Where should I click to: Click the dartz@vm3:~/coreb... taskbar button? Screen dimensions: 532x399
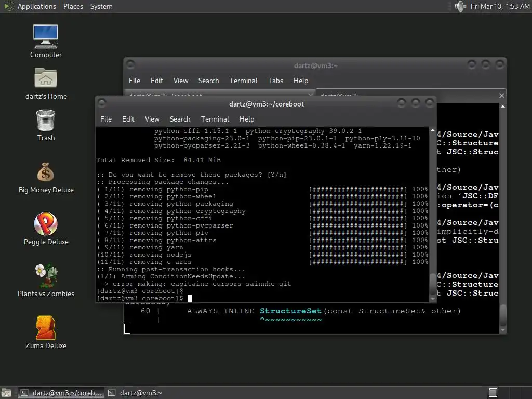(x=61, y=393)
